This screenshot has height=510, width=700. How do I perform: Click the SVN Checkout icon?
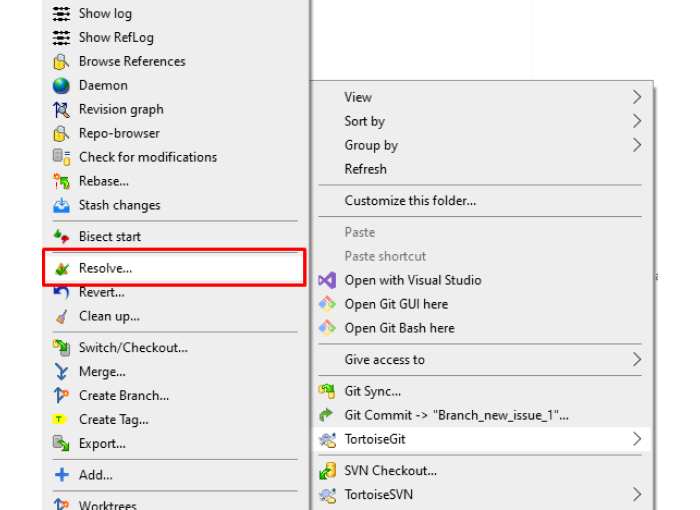pos(327,471)
